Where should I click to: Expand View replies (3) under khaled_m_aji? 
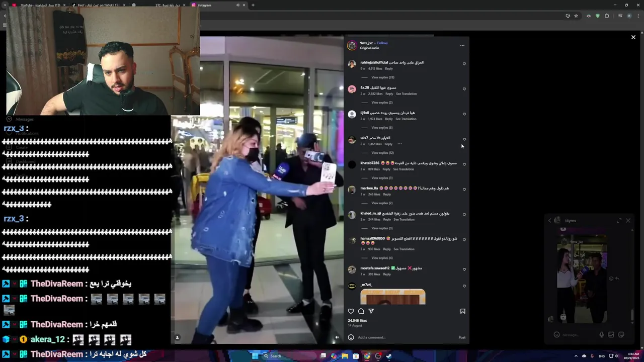point(382,228)
